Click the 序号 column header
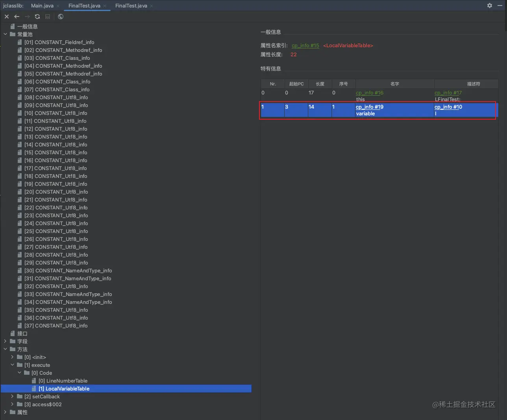 pos(344,84)
